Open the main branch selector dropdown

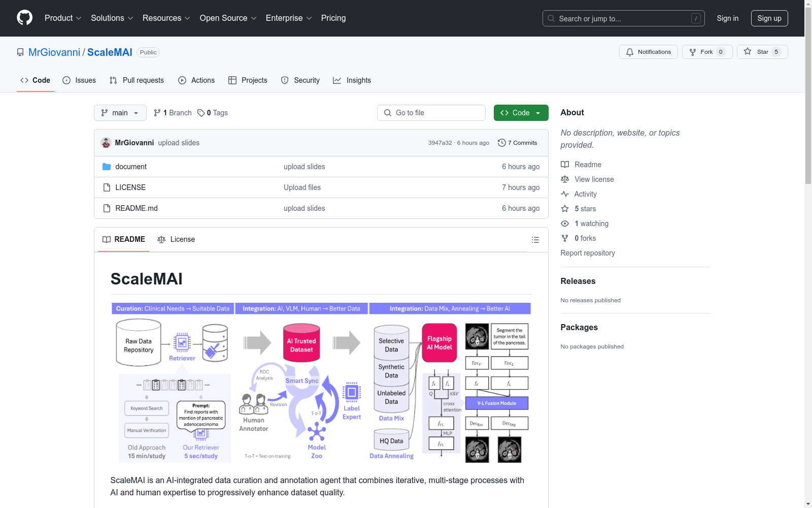[x=120, y=113]
